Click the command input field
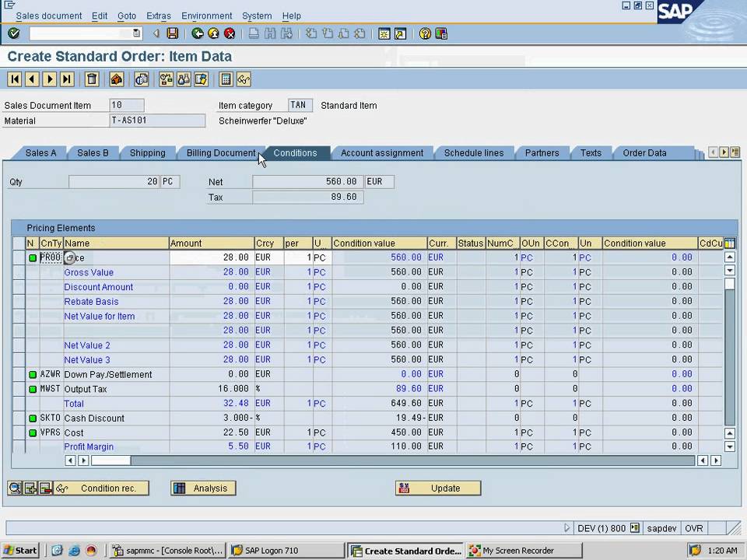This screenshot has width=747, height=560. tap(81, 33)
